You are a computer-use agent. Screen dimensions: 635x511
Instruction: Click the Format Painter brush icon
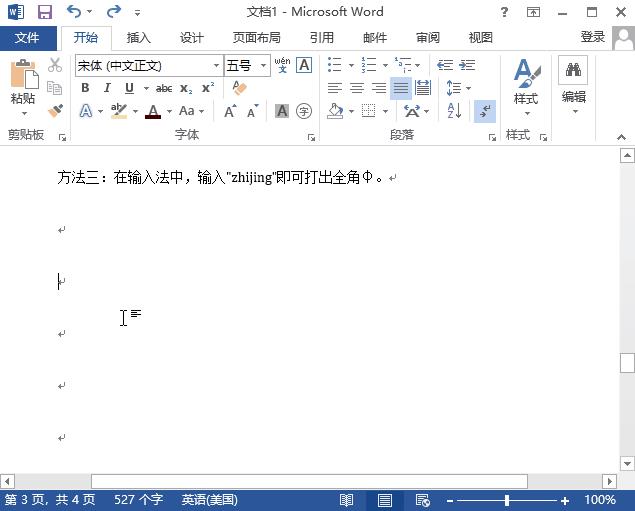[55, 111]
